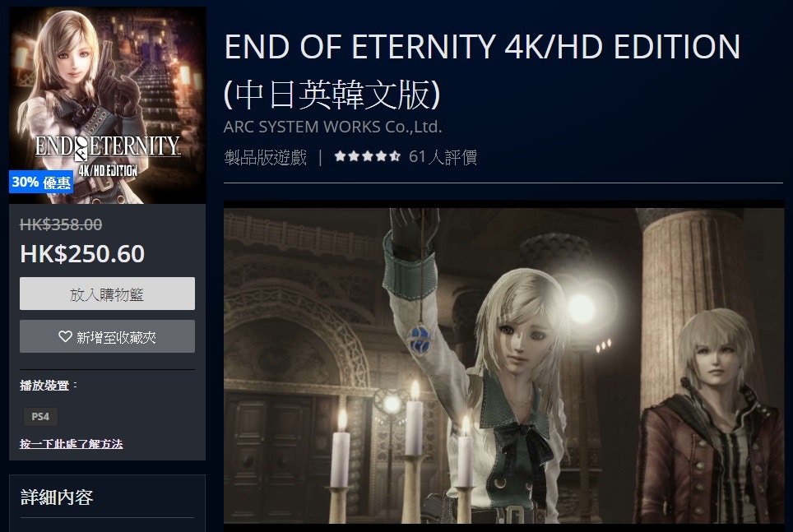The image size is (793, 532).
Task: Click the star rating icons
Action: (368, 157)
